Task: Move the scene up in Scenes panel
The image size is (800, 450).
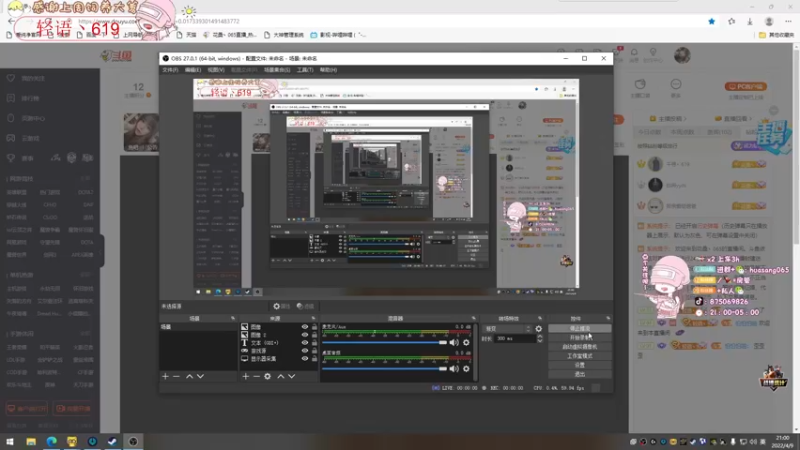Action: point(189,377)
